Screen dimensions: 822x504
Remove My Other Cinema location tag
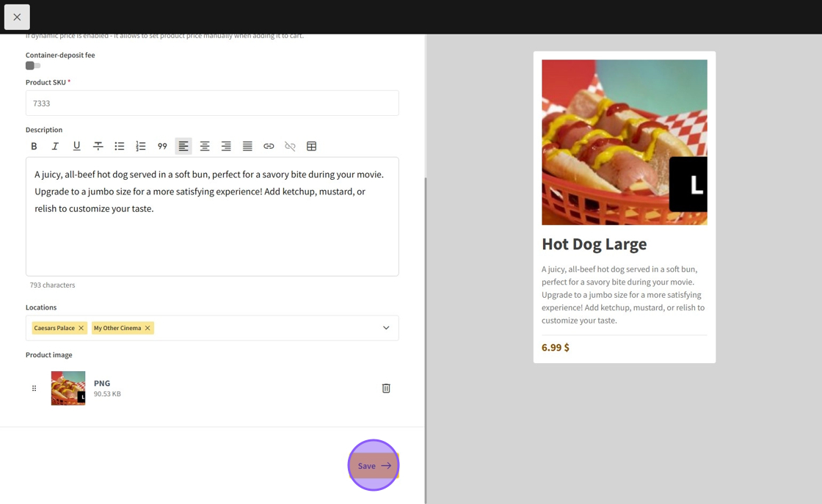(x=148, y=328)
